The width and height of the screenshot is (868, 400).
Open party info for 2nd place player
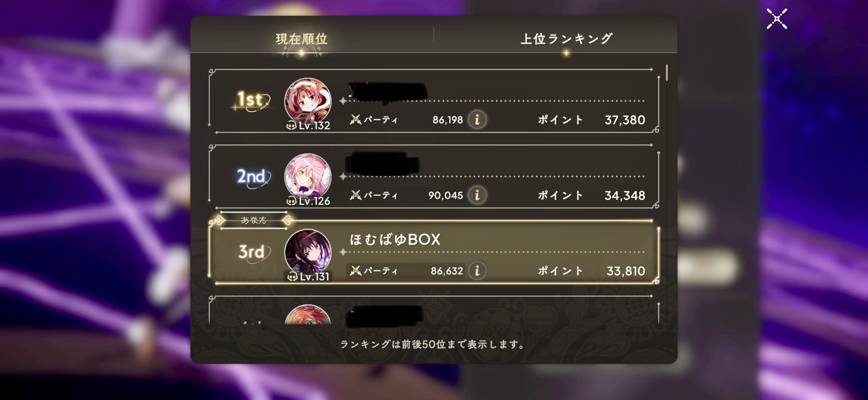pyautogui.click(x=477, y=195)
